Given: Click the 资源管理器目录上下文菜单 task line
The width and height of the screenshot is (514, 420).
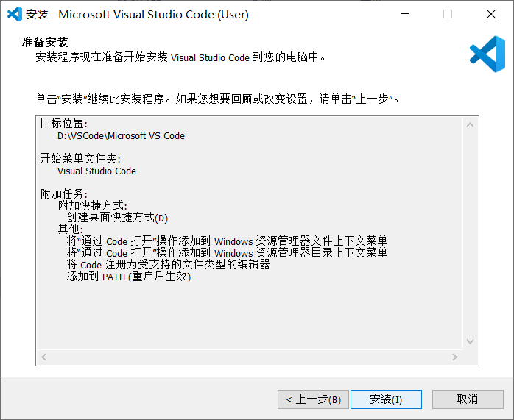Looking at the screenshot, I should point(227,253).
